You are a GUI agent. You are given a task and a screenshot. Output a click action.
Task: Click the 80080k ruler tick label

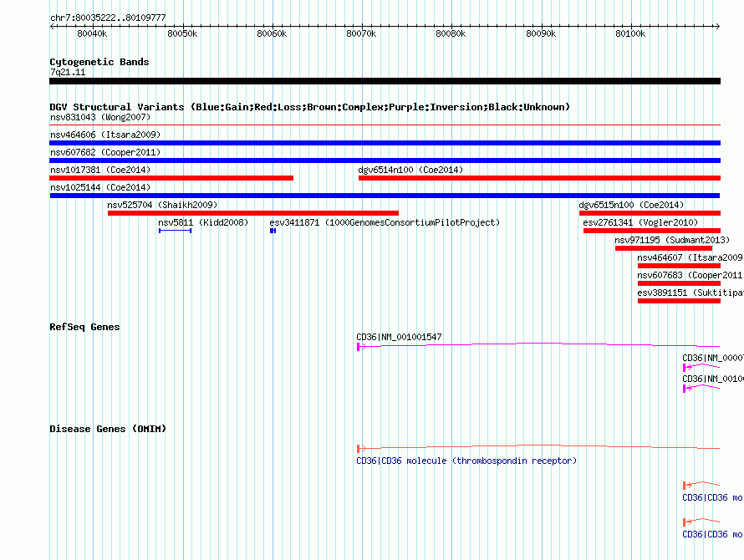pos(451,33)
